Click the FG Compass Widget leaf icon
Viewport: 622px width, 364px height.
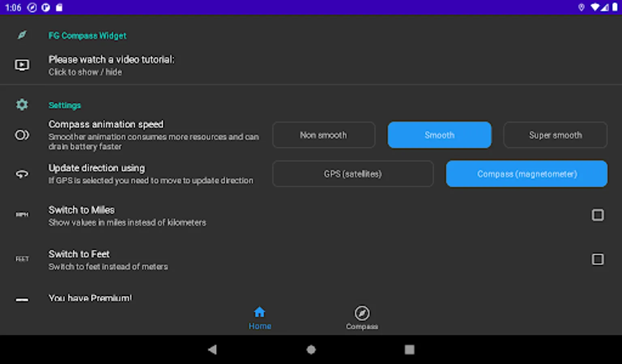(x=22, y=35)
